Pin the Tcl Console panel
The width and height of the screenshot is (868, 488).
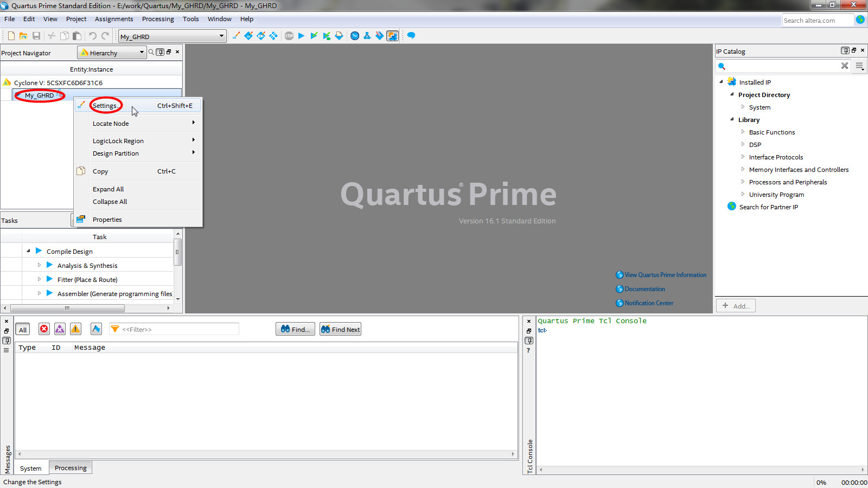coord(529,341)
